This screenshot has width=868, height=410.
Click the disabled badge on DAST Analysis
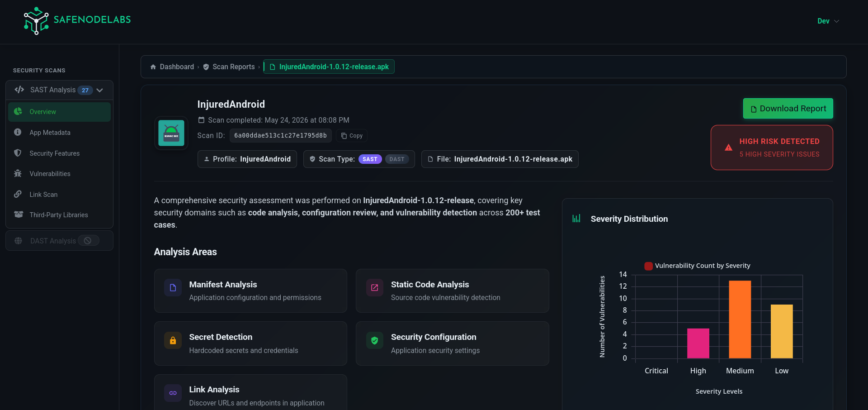[x=88, y=241]
